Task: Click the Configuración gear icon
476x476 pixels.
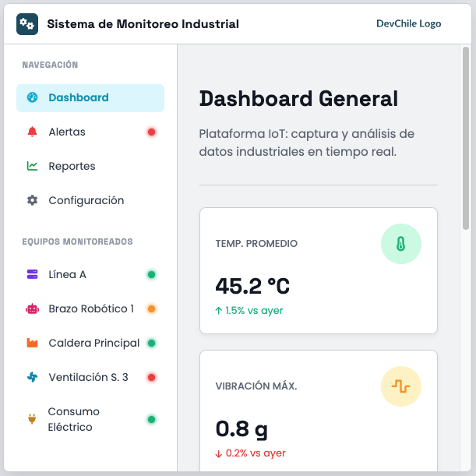Action: point(32,201)
